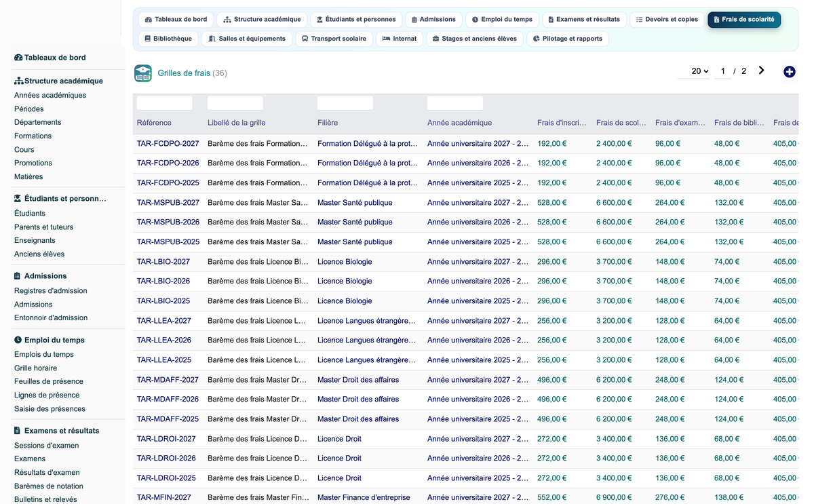
Task: Open the Pilotage et rapports tab
Action: [x=568, y=39]
